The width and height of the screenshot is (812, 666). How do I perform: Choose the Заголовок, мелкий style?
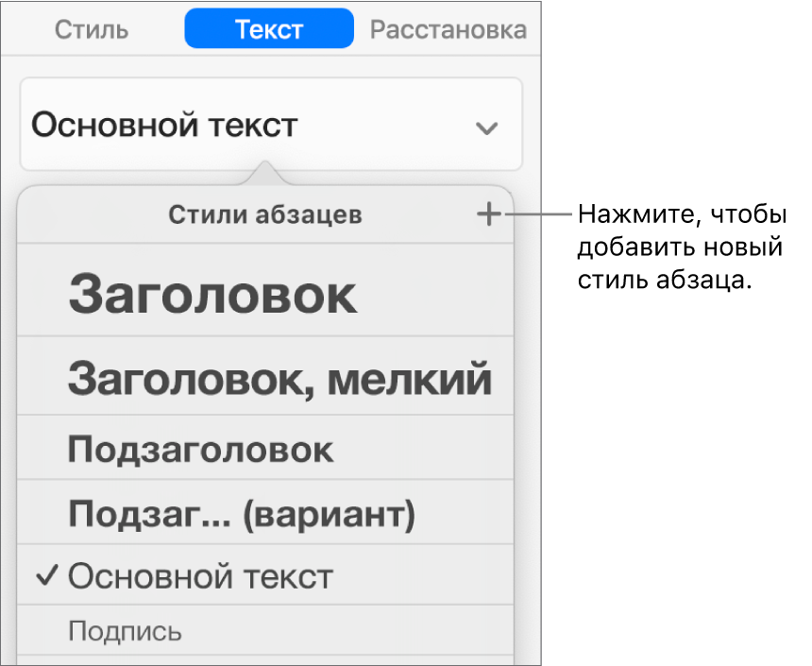coord(265,376)
